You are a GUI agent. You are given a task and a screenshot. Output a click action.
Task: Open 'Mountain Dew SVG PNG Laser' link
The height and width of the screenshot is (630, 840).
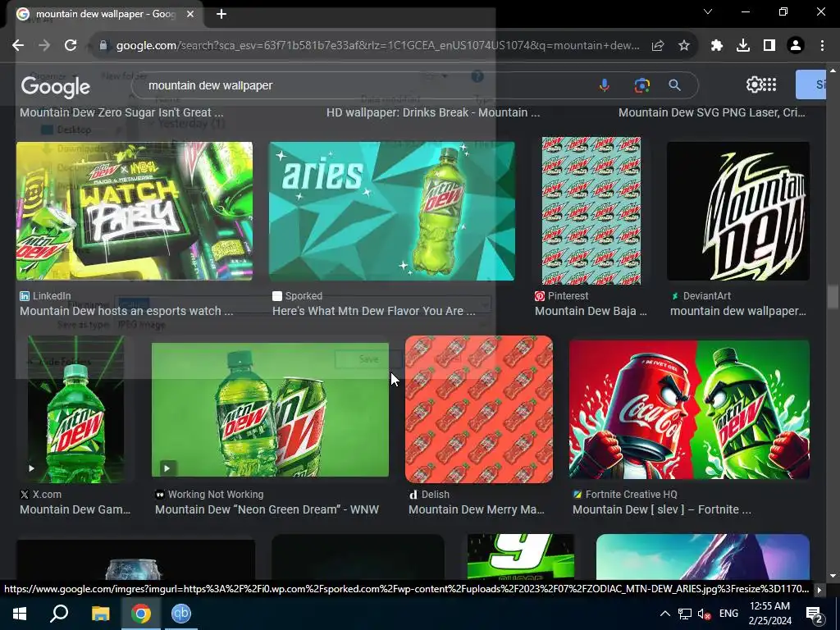[x=712, y=112]
